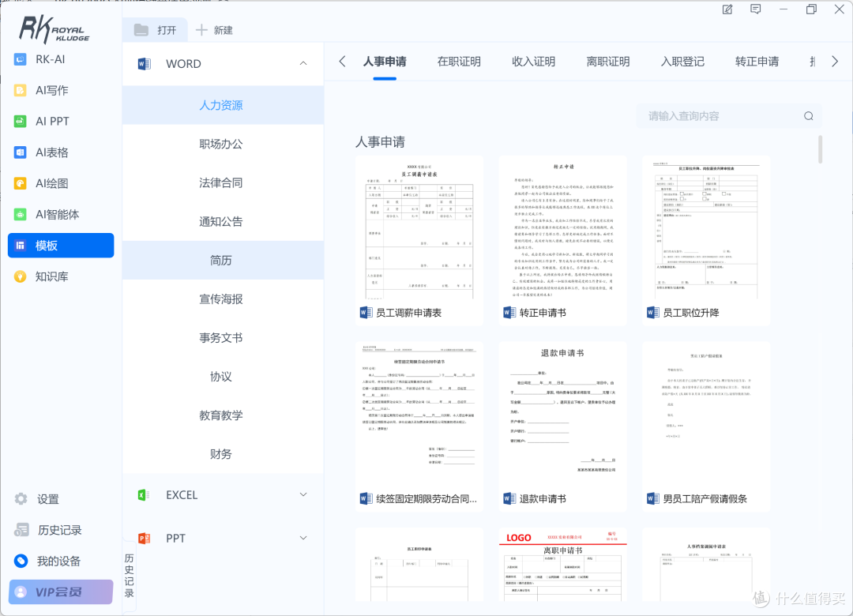This screenshot has height=616, width=853.
Task: Collapse the WORD template section
Action: [x=303, y=64]
